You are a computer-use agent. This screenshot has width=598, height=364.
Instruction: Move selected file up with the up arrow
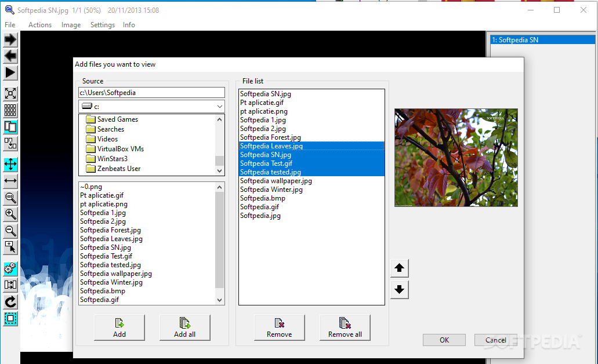[x=399, y=268]
